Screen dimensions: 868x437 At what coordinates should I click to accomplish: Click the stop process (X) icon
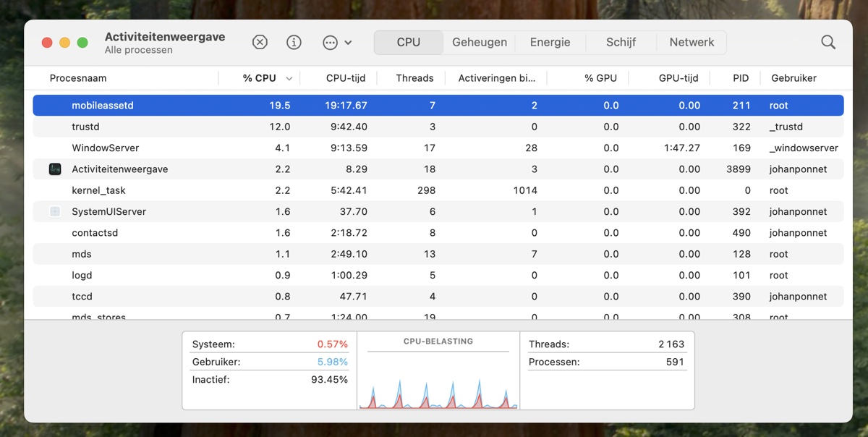[x=260, y=42]
